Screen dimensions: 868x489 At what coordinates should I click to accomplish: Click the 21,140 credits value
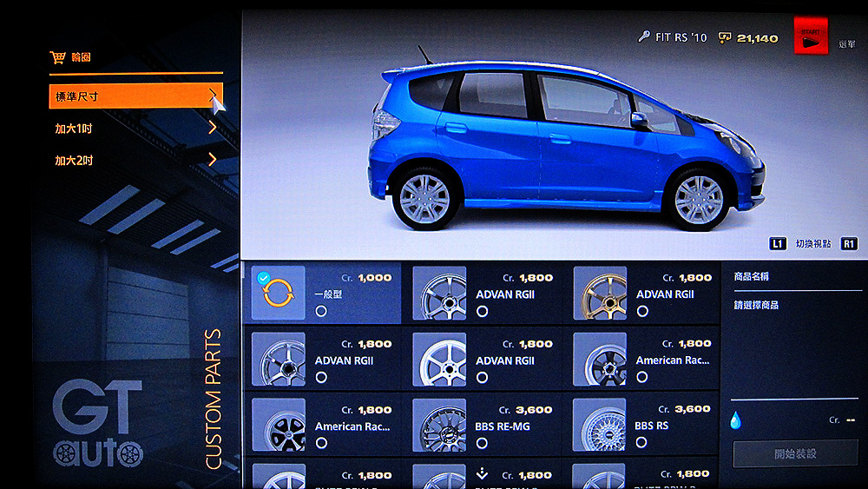(757, 38)
